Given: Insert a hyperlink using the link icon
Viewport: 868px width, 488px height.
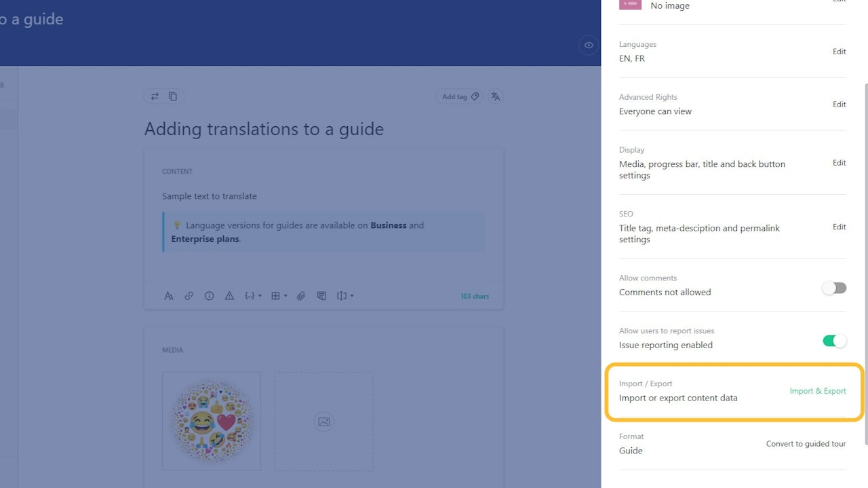Looking at the screenshot, I should pos(189,295).
